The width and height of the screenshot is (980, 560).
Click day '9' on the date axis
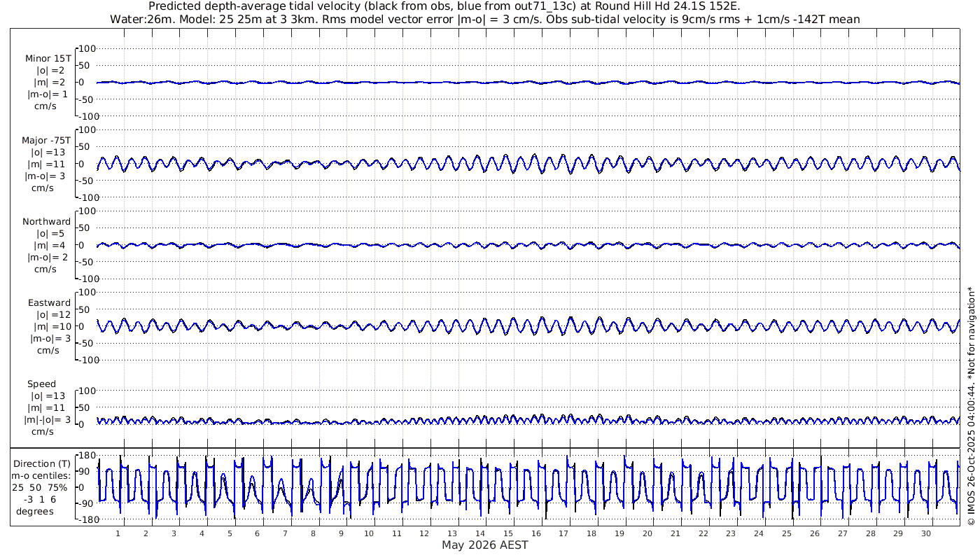click(341, 533)
